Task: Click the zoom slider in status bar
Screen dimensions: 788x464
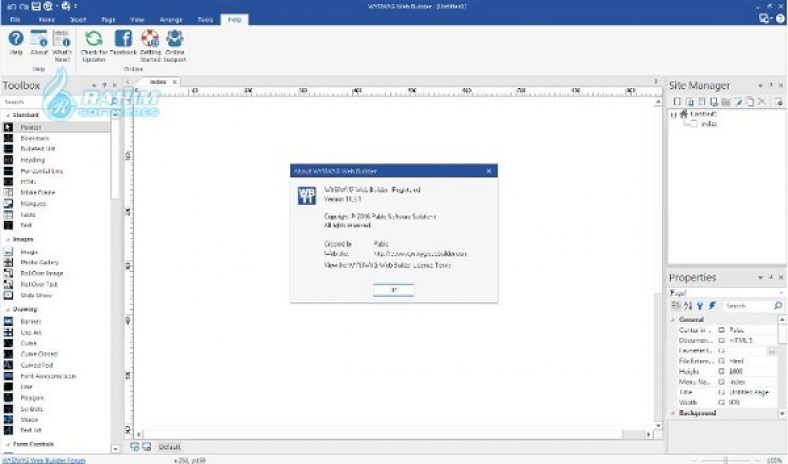Action: tap(726, 460)
